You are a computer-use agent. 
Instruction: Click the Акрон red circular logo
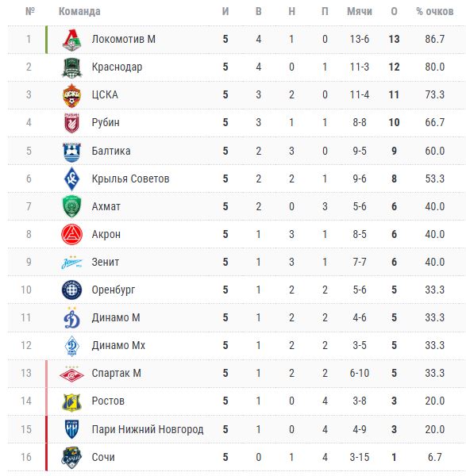point(71,235)
